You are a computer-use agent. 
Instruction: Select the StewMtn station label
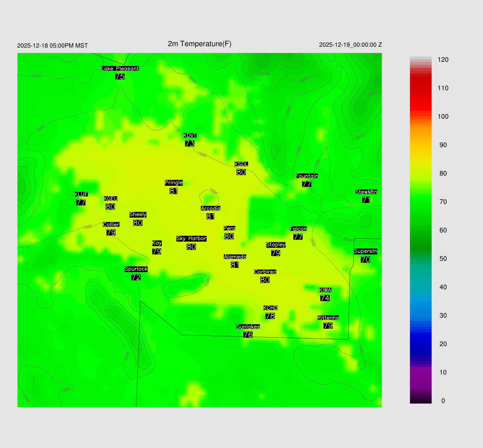pos(366,192)
